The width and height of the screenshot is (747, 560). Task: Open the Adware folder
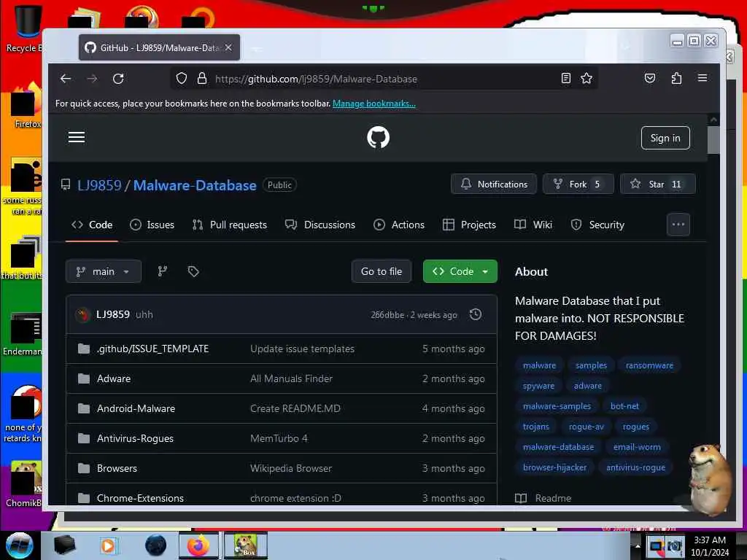click(114, 379)
